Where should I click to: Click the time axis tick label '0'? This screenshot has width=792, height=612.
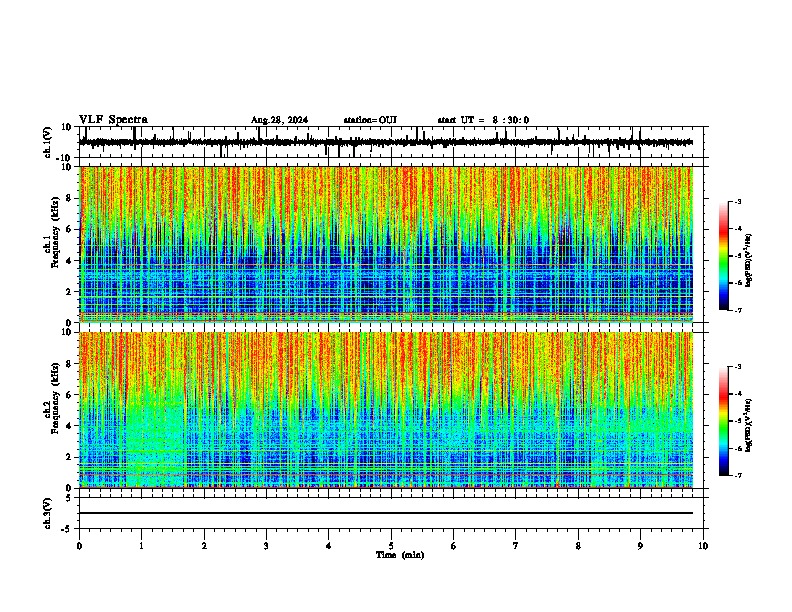(x=79, y=546)
